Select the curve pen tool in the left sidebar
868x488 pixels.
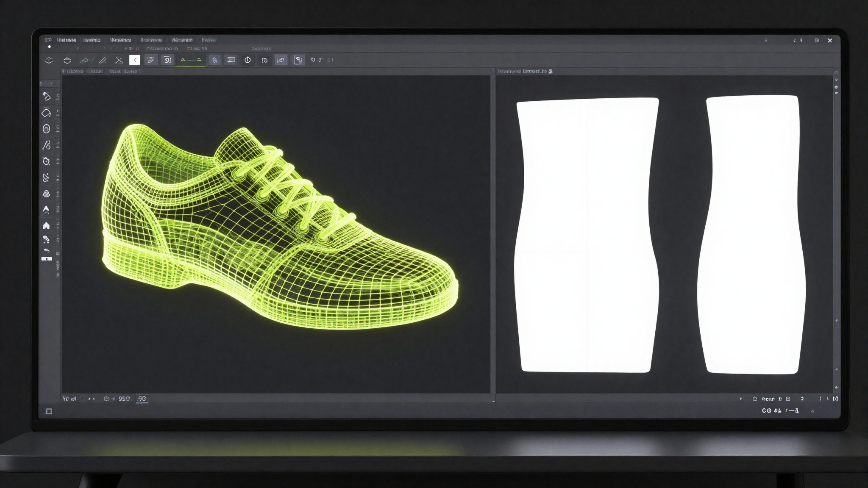[x=47, y=145]
